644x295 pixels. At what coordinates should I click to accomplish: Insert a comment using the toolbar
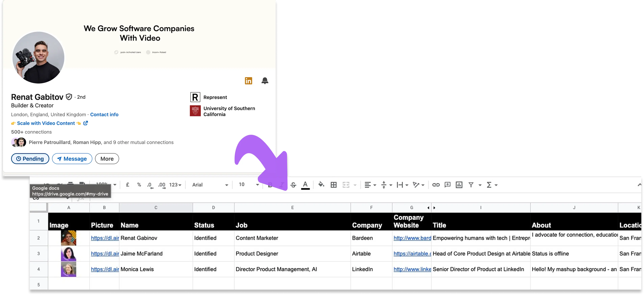[x=447, y=185]
